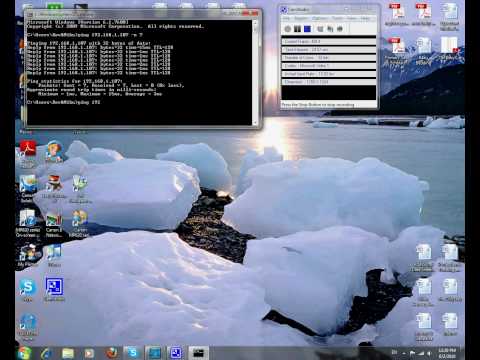Viewport: 480px width, 360px height.
Task: Click the CamStudio status bar stop-recording message
Action: click(317, 105)
